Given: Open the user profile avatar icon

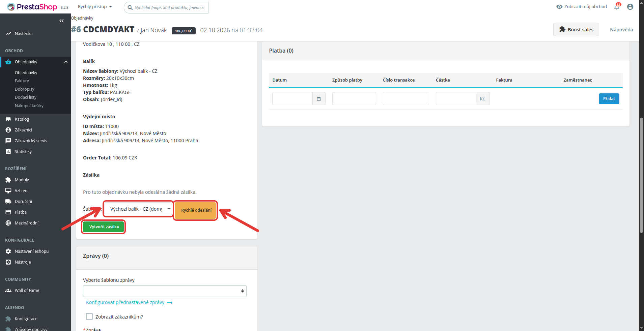Looking at the screenshot, I should click(630, 7).
